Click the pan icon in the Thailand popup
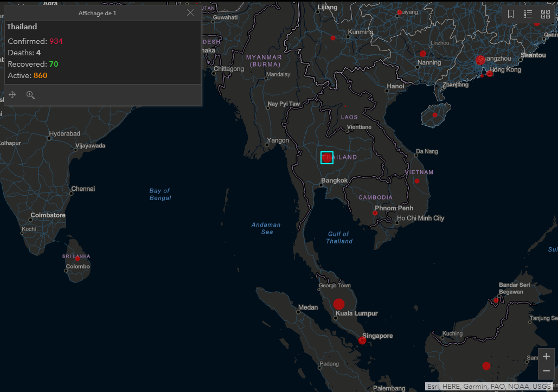Viewport: 558px width, 392px height. (x=12, y=95)
